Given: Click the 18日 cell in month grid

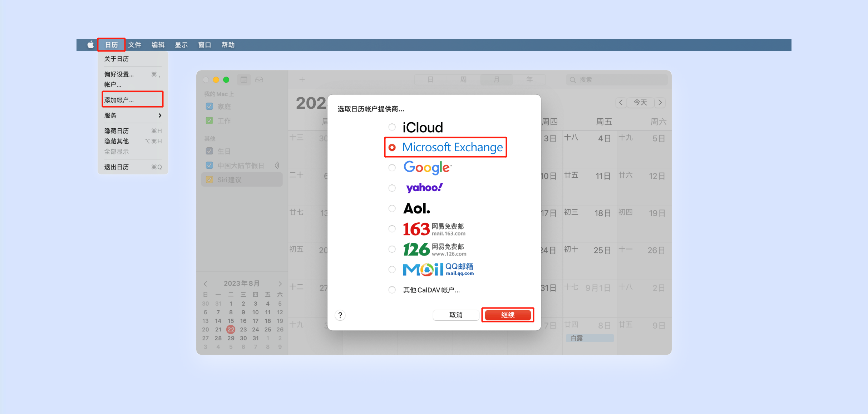Looking at the screenshot, I should [x=590, y=224].
